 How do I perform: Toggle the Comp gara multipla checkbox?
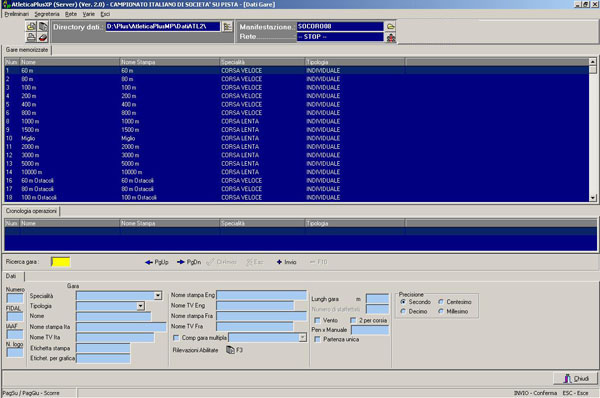[176, 338]
